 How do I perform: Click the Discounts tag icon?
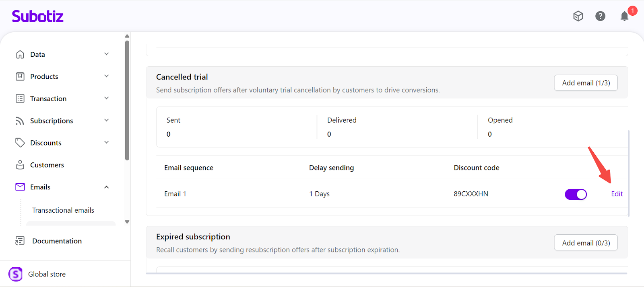pyautogui.click(x=20, y=143)
